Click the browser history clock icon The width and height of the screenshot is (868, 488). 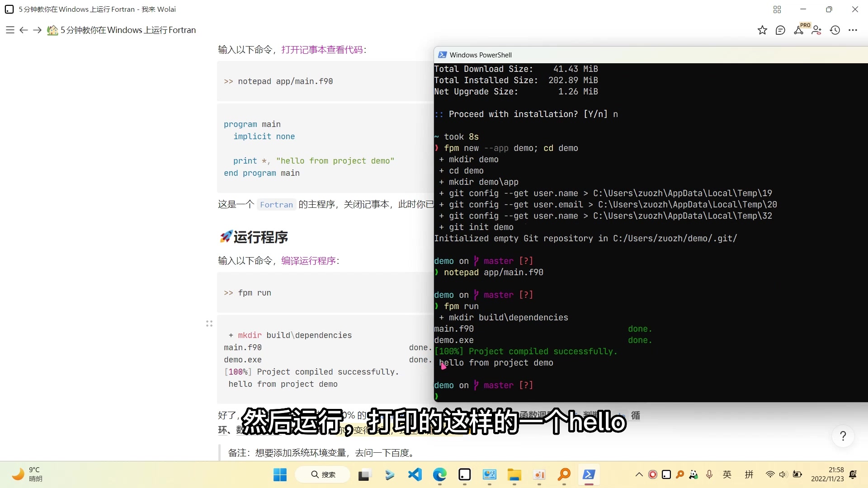click(x=836, y=30)
